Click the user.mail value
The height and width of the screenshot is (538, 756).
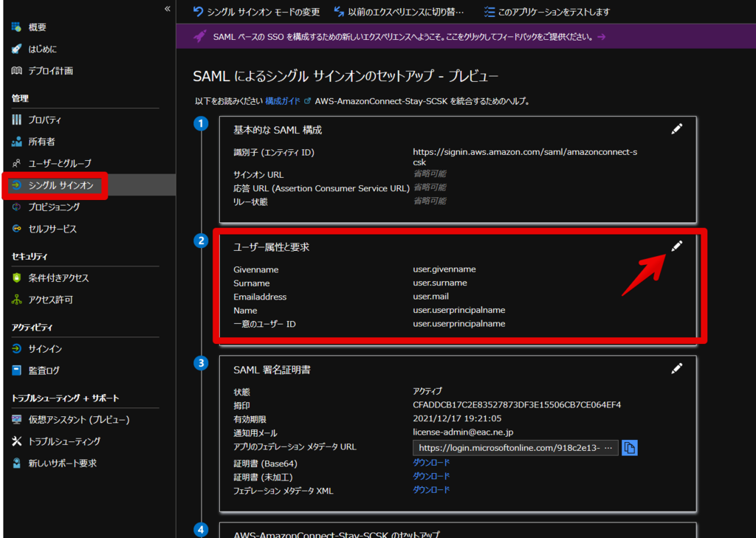point(430,297)
